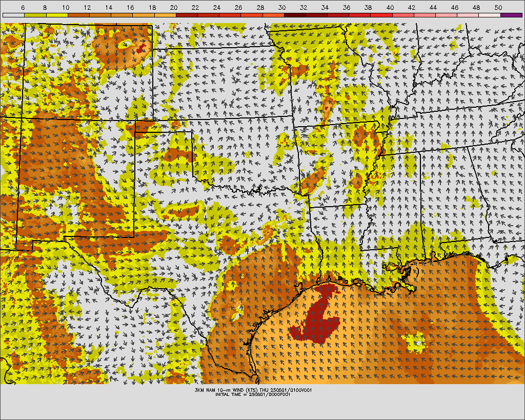Click the legend swatch between 44 and 46
The height and width of the screenshot is (420, 525).
pyautogui.click(x=447, y=15)
